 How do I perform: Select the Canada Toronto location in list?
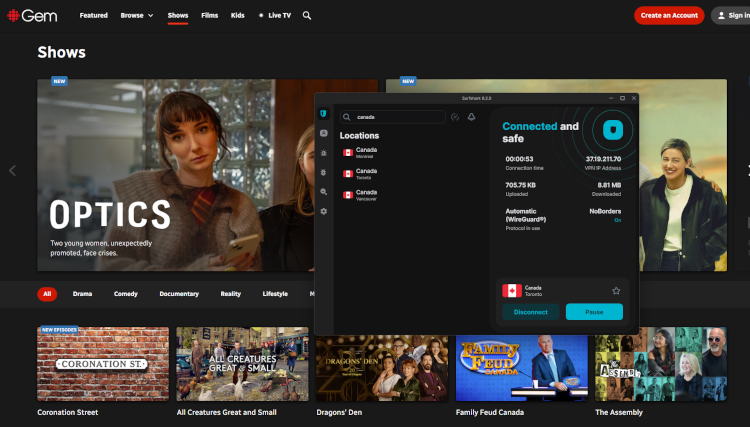click(x=360, y=174)
